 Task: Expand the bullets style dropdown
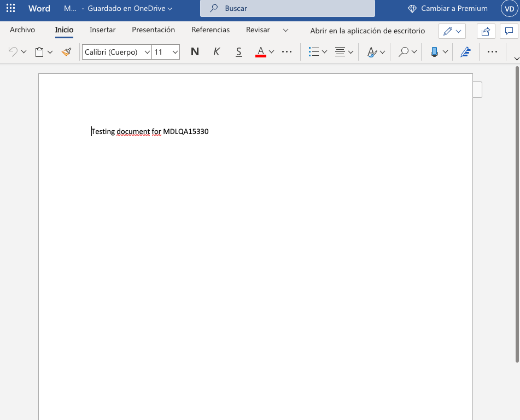point(325,52)
